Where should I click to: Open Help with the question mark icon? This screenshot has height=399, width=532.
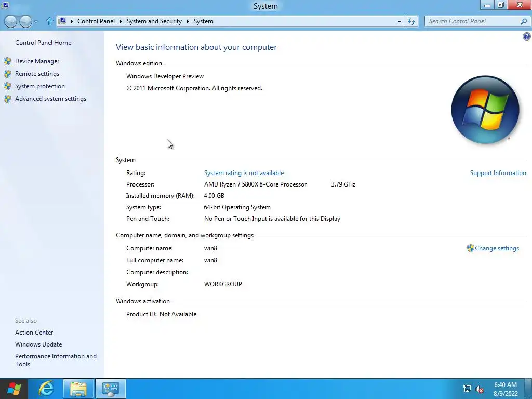pos(527,36)
